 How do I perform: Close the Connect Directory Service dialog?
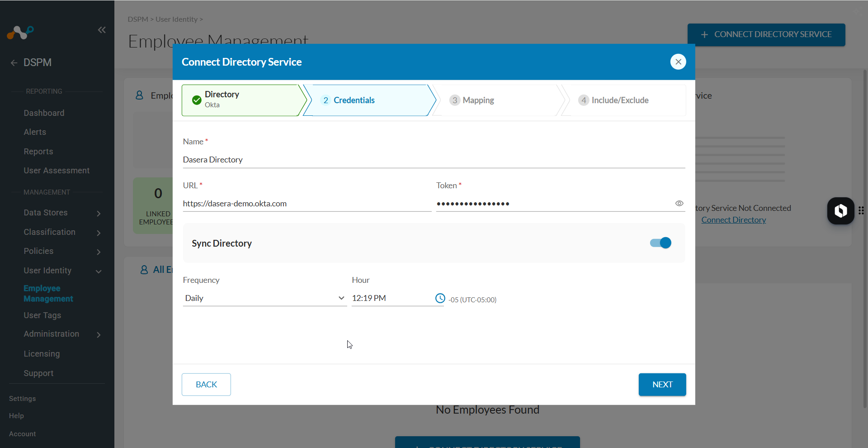point(678,62)
